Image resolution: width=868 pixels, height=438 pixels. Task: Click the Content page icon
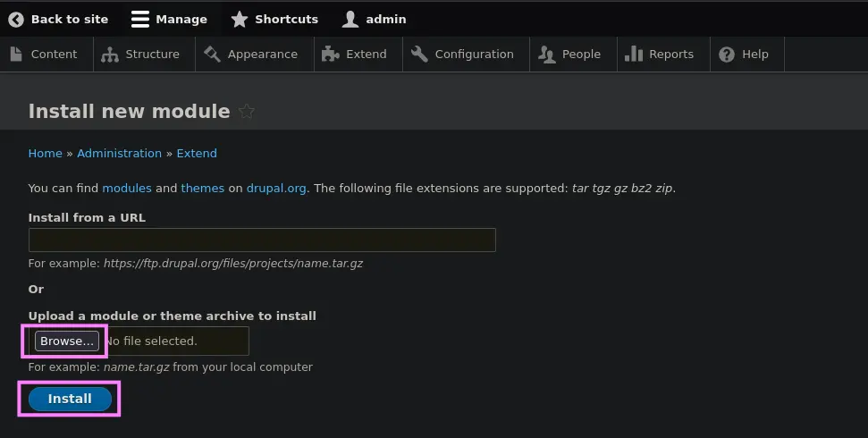(x=16, y=54)
